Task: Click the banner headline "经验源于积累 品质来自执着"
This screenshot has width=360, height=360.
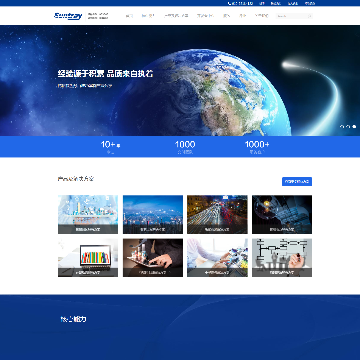Action: click(105, 74)
